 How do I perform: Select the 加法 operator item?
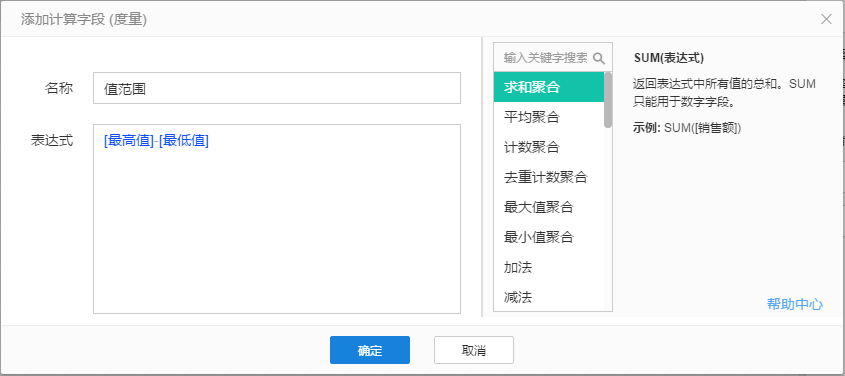point(549,267)
